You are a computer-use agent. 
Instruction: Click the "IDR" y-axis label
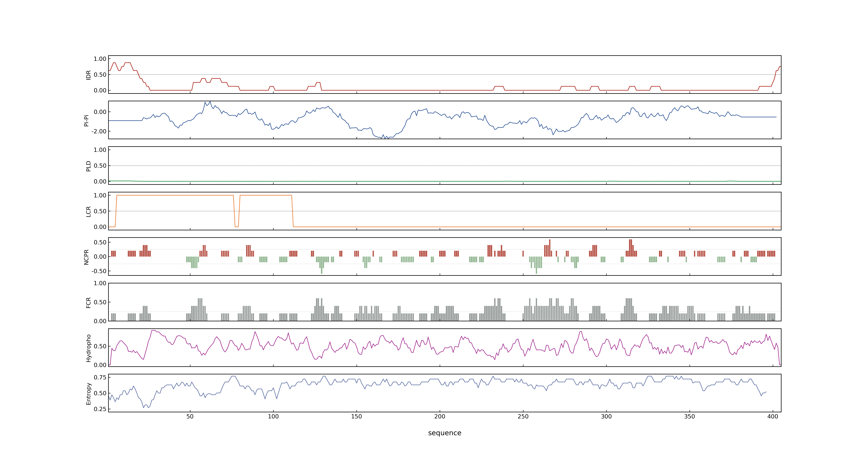pos(88,75)
